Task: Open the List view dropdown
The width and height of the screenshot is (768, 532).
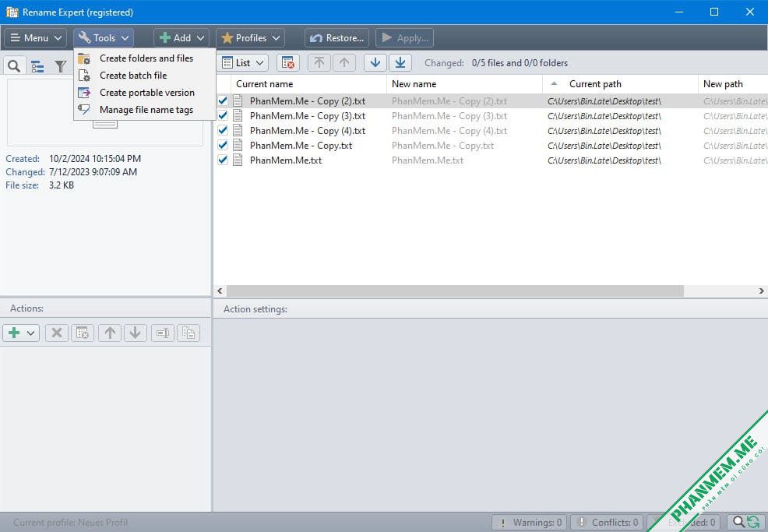Action: (x=243, y=63)
